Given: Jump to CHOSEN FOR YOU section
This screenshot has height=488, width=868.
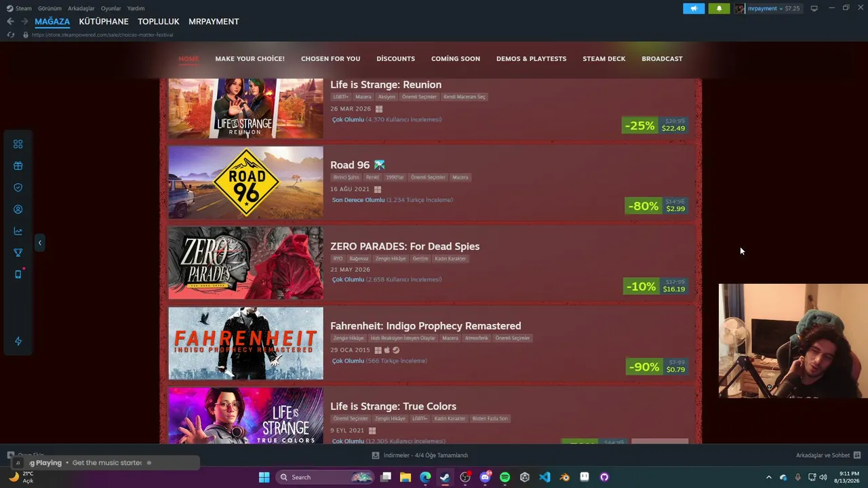Looking at the screenshot, I should (x=330, y=58).
